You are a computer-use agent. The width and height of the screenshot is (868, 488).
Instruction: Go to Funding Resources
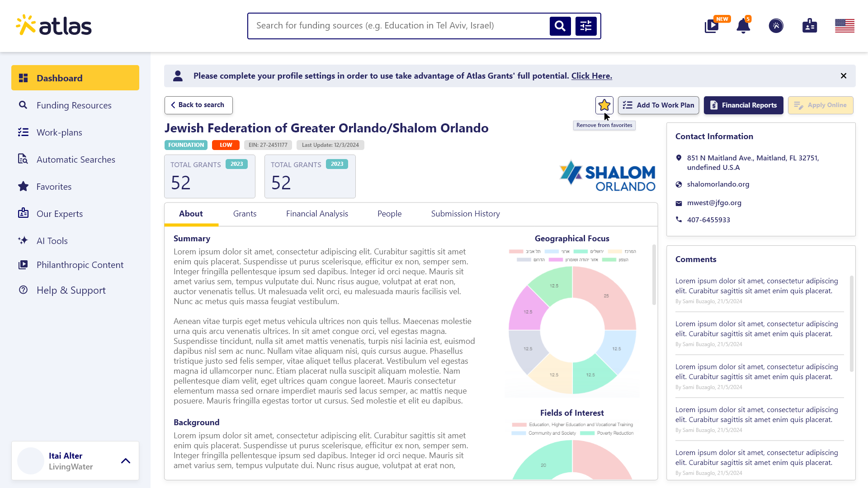tap(75, 105)
